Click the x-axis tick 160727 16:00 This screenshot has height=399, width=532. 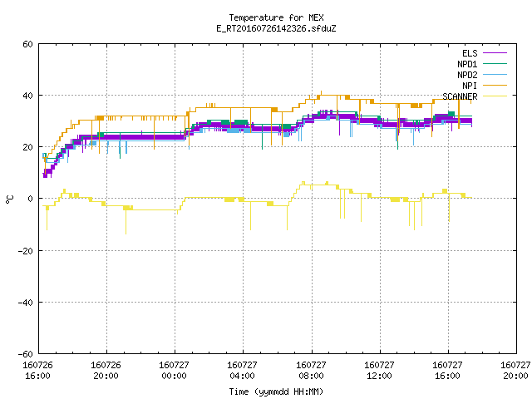click(x=447, y=370)
